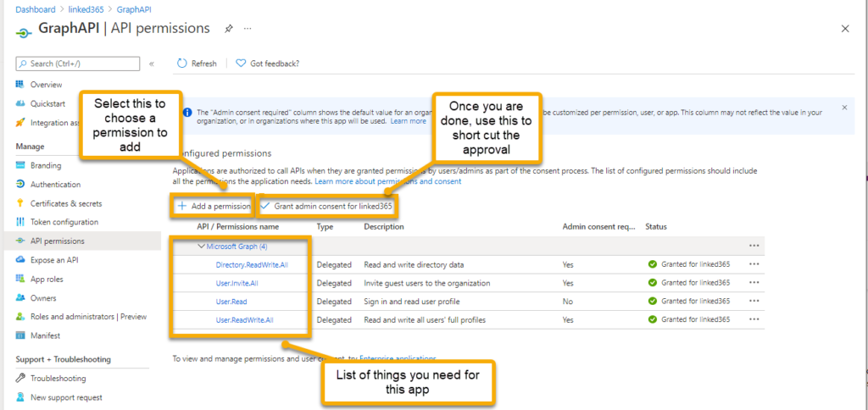Click granted check icon for User.Invite.All

pyautogui.click(x=653, y=283)
